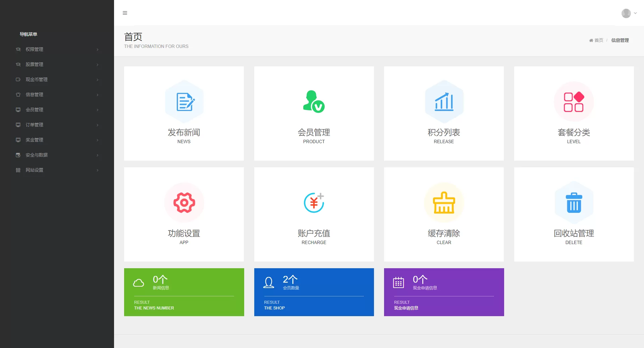This screenshot has height=348, width=644.
Task: Click the 账户充值 yen recharge icon
Action: coord(314,202)
